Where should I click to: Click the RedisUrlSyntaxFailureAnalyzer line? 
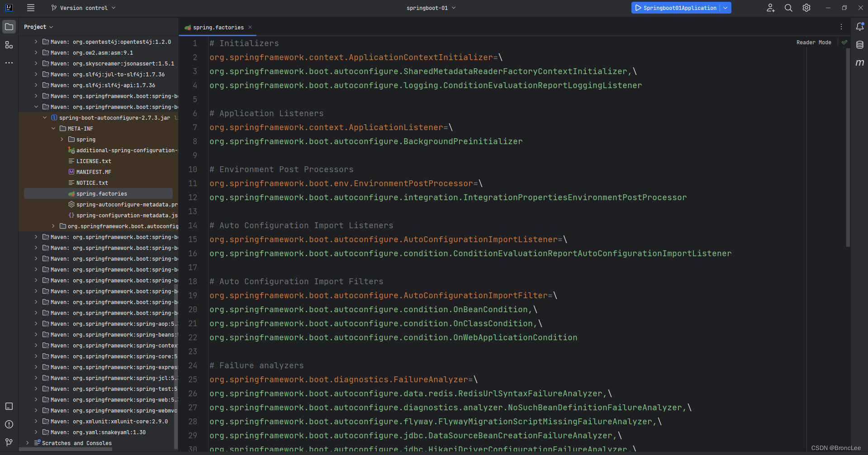pos(410,394)
